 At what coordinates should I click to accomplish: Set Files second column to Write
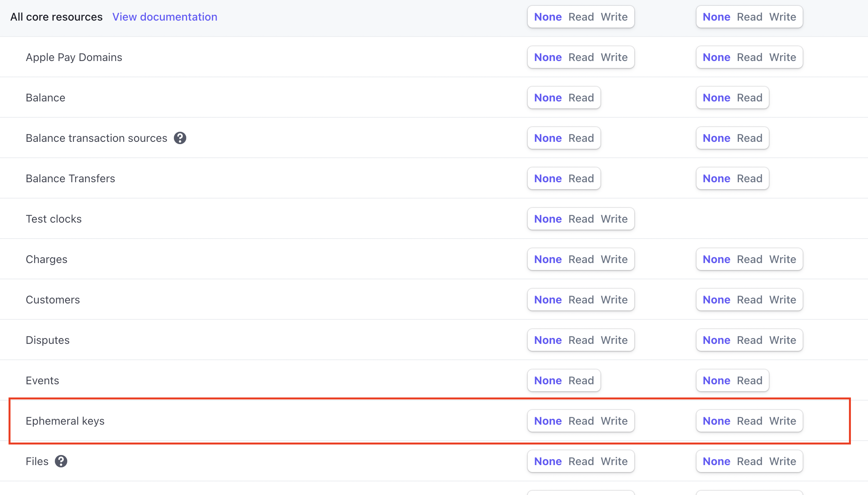coord(782,461)
